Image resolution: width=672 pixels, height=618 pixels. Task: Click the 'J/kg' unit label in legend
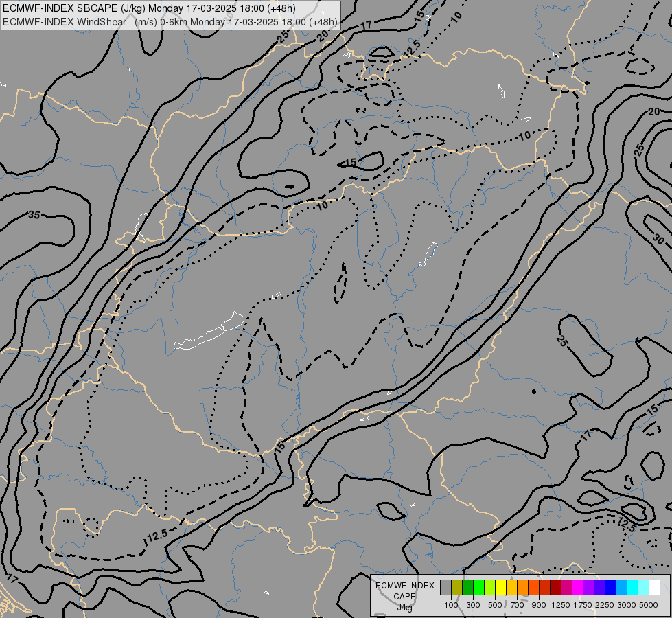click(x=405, y=608)
